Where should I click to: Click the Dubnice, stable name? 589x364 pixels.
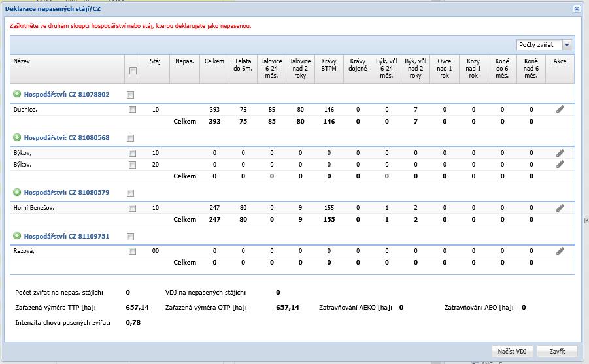25,109
